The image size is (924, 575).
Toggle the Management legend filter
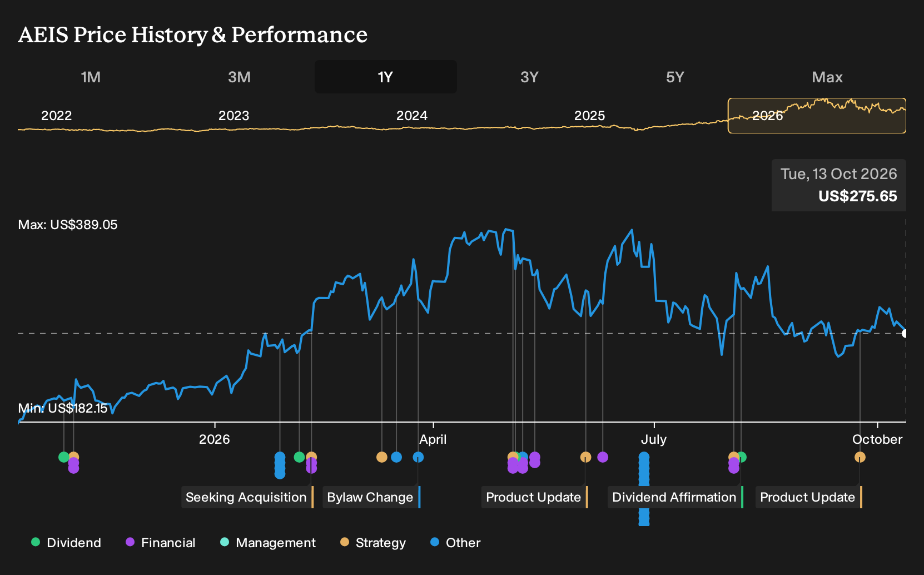268,542
